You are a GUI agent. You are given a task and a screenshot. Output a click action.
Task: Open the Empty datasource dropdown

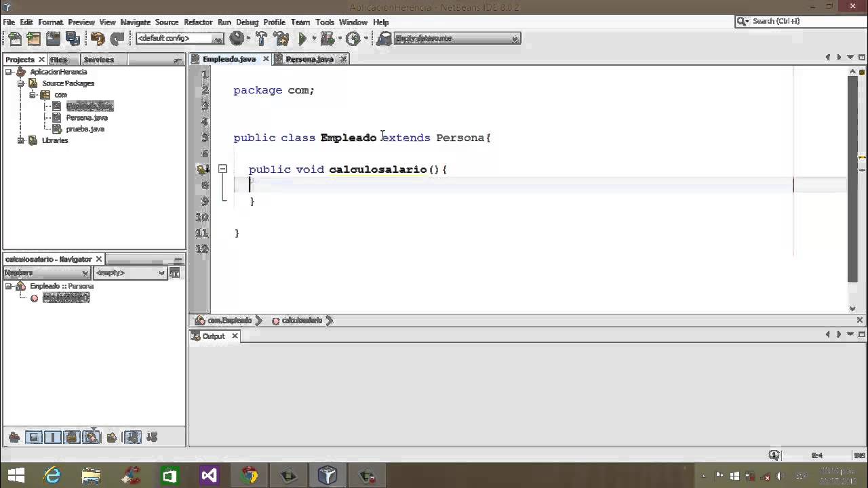tap(456, 39)
